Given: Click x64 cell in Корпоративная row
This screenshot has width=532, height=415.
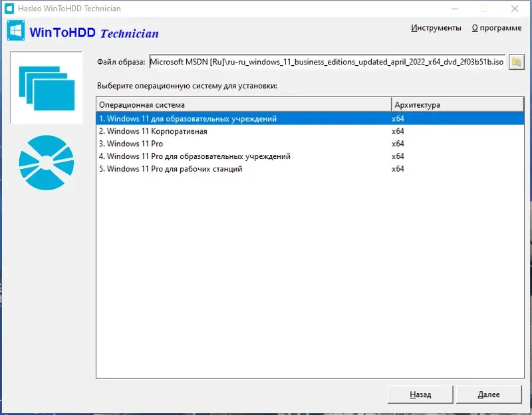Looking at the screenshot, I should point(398,131).
